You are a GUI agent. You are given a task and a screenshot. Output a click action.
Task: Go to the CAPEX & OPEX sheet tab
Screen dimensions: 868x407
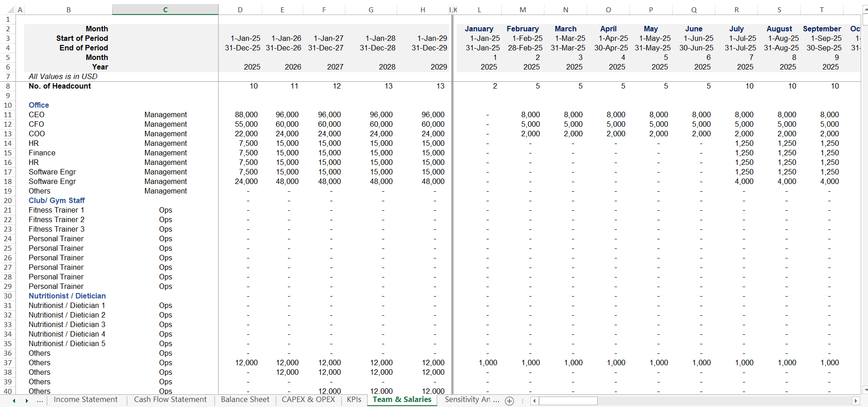308,400
